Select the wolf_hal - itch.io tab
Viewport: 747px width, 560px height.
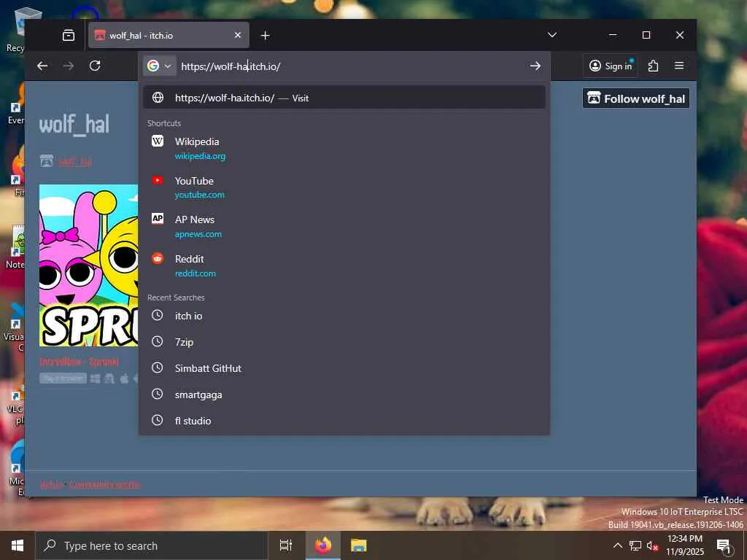[x=169, y=35]
